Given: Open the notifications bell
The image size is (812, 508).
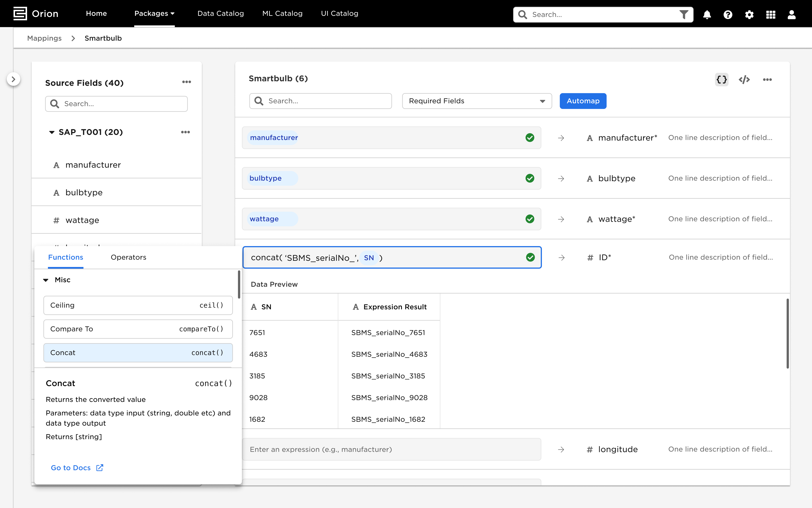Looking at the screenshot, I should pyautogui.click(x=707, y=14).
